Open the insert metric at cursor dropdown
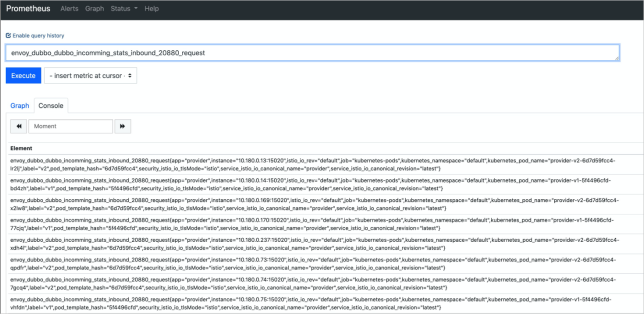644x314 pixels. (x=90, y=76)
